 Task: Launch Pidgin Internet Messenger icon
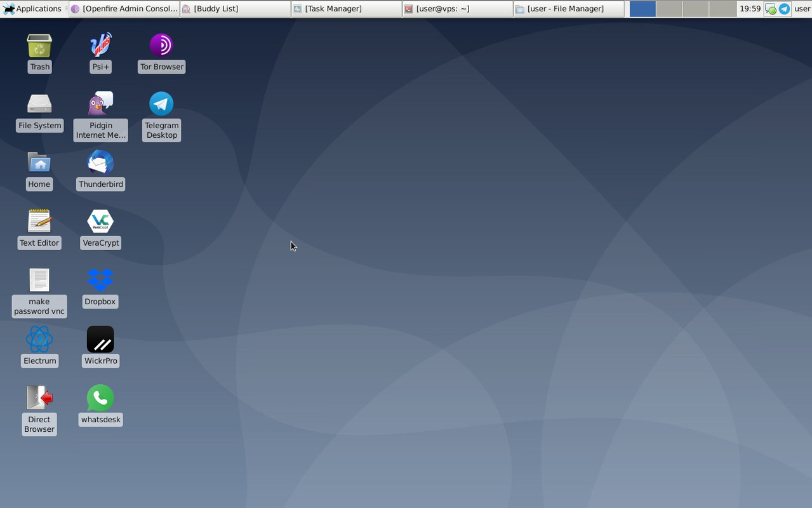[100, 104]
